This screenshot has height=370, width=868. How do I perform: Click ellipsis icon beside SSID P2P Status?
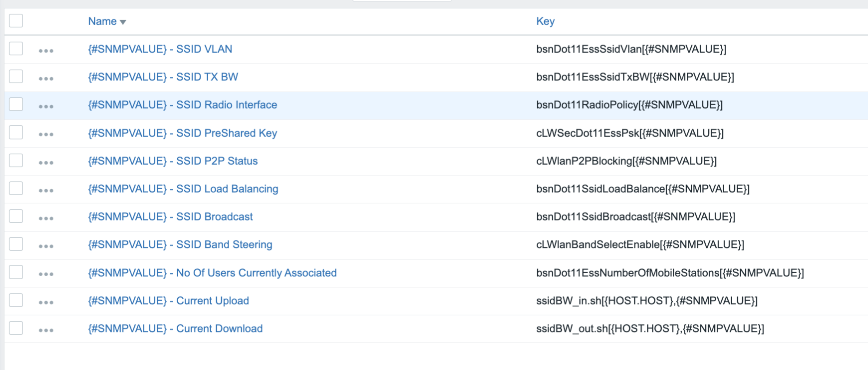46,162
